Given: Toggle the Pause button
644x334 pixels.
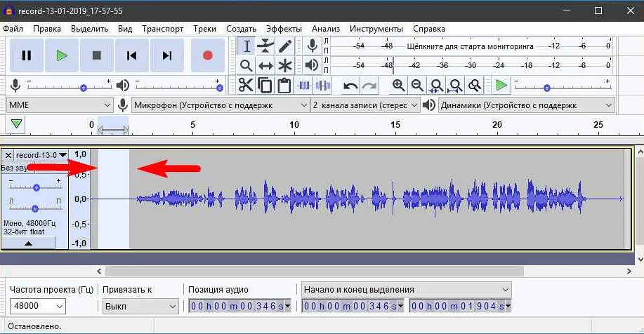Looking at the screenshot, I should (27, 55).
